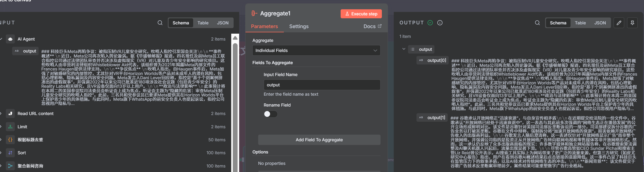The image size is (644, 172).
Task: Click the 聚合新闻咨询 merge node icon
Action: tap(10, 166)
